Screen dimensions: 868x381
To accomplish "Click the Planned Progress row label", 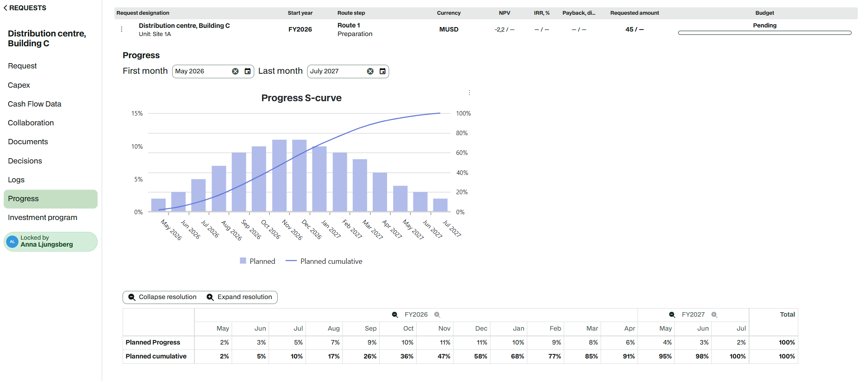I will (153, 342).
